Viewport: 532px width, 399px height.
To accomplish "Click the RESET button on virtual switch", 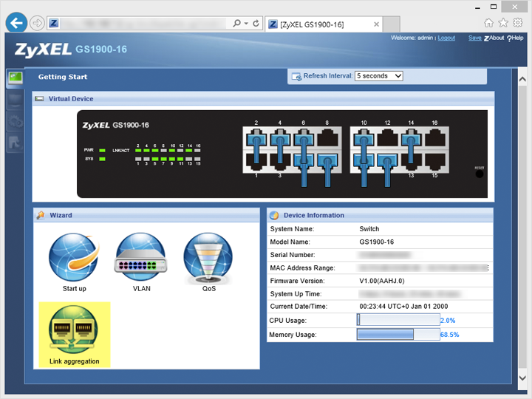I will pos(480,174).
